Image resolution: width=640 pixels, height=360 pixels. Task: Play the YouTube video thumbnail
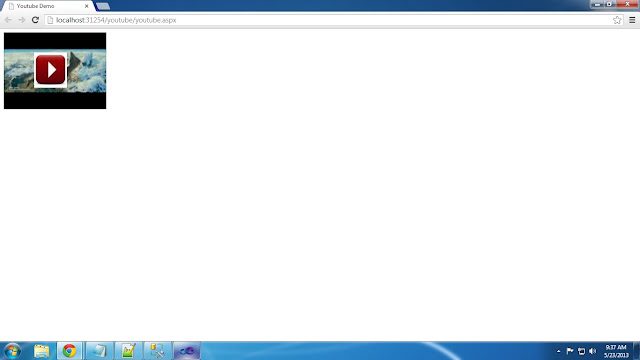tap(50, 70)
